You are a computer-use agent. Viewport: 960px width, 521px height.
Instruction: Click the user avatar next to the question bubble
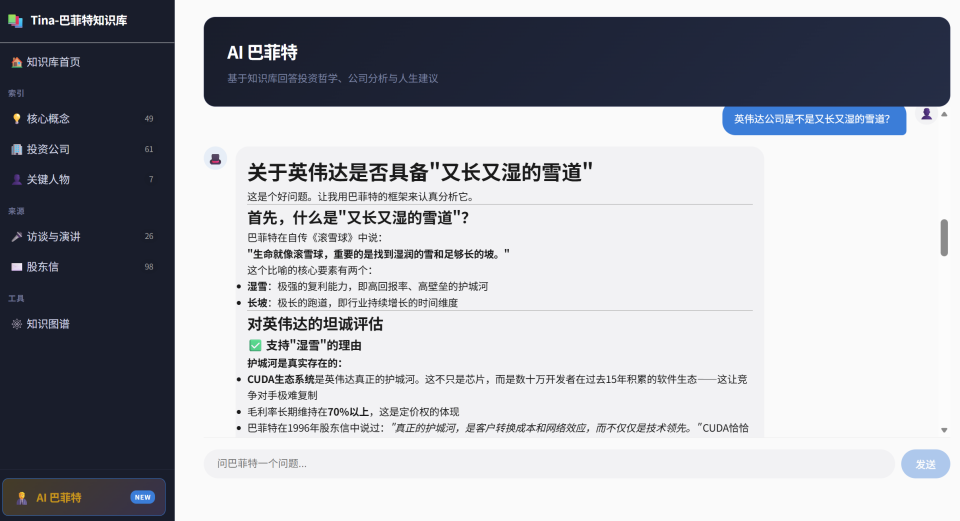point(926,114)
